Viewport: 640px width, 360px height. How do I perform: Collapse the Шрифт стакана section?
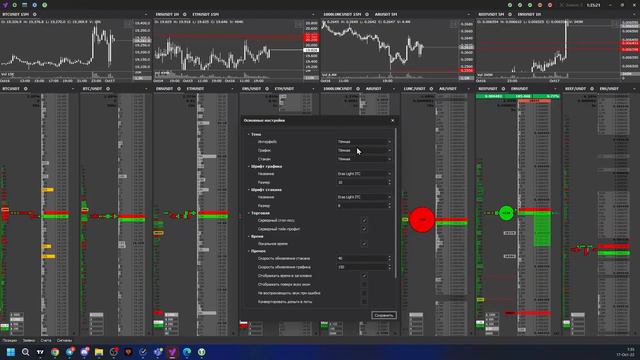pos(249,190)
